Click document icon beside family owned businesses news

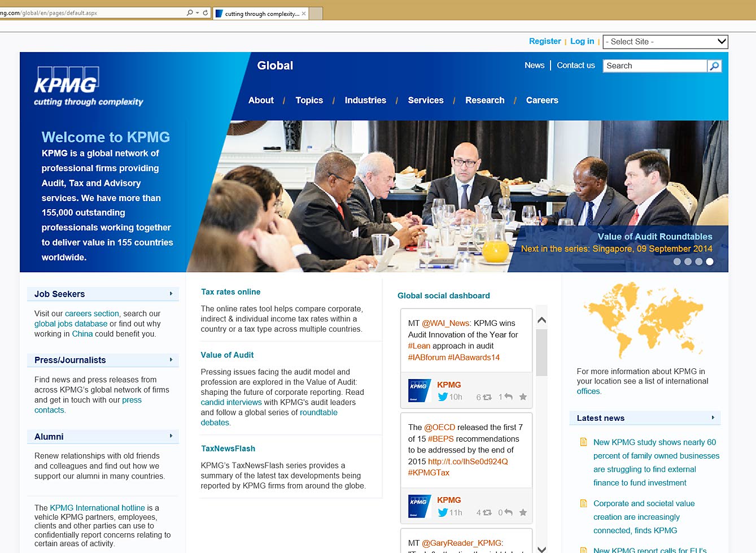tap(584, 442)
